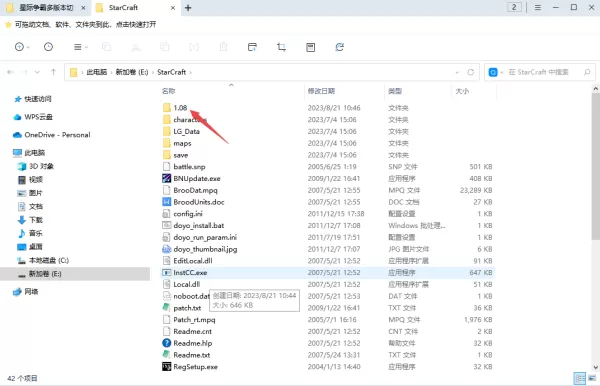Open 文档 folder in sidebar
The height and width of the screenshot is (386, 600).
click(x=36, y=207)
